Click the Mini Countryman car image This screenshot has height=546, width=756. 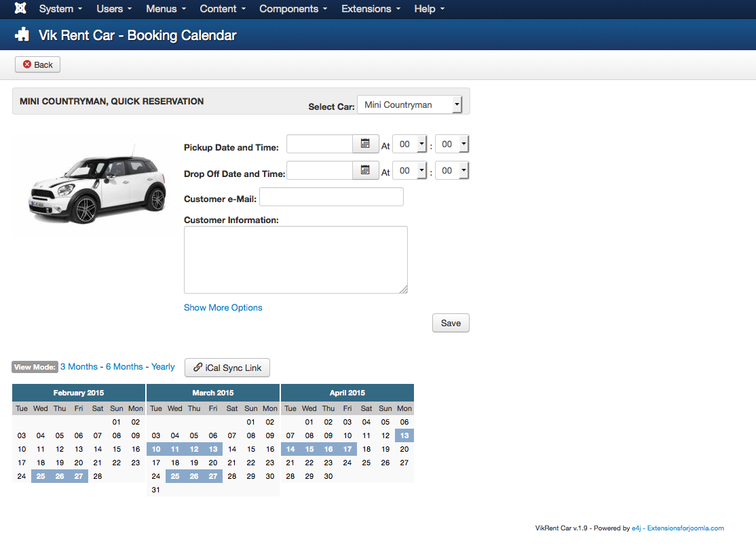click(x=98, y=186)
